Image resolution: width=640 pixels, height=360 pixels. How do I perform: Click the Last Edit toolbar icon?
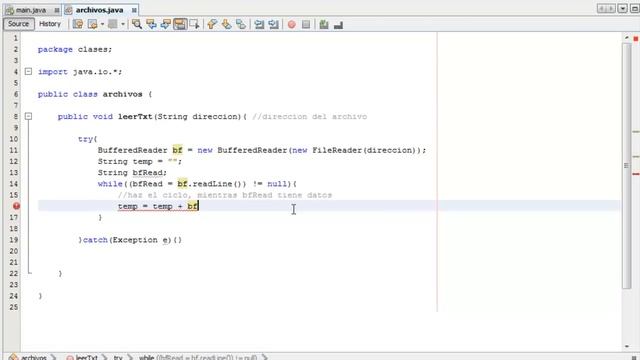[78, 24]
